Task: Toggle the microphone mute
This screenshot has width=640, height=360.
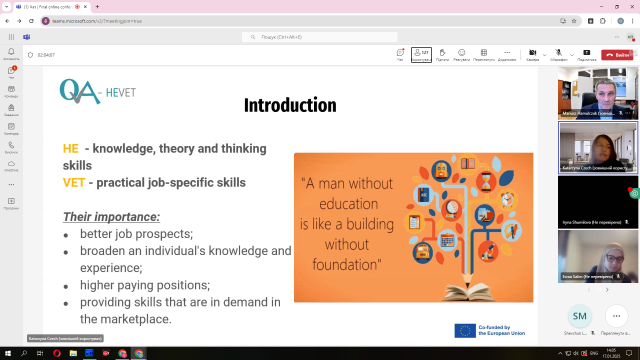Action: (558, 55)
